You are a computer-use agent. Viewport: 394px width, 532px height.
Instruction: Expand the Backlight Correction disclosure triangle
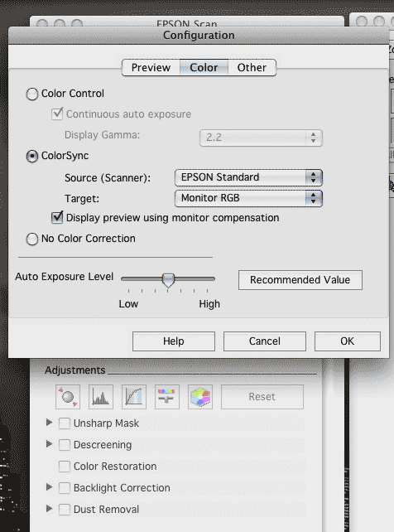click(x=49, y=487)
